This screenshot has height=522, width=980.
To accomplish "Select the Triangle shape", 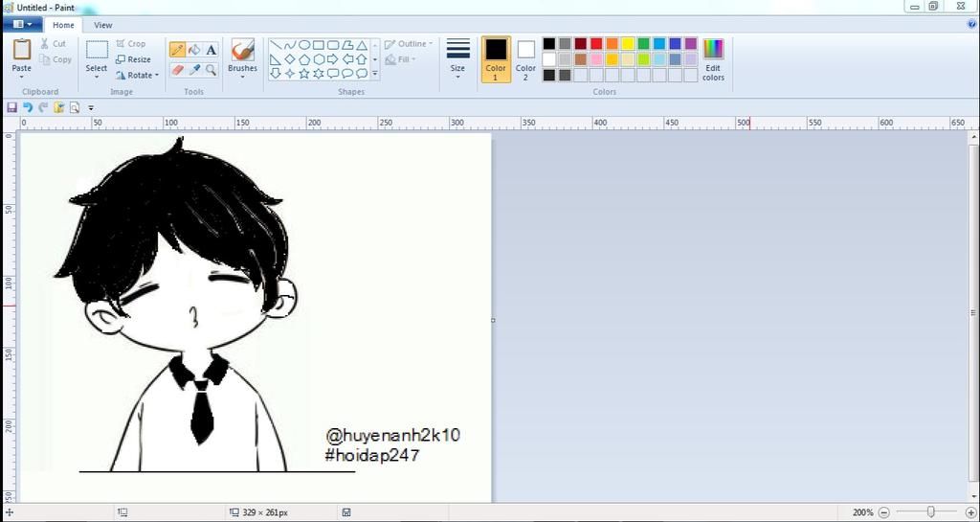I will [362, 45].
